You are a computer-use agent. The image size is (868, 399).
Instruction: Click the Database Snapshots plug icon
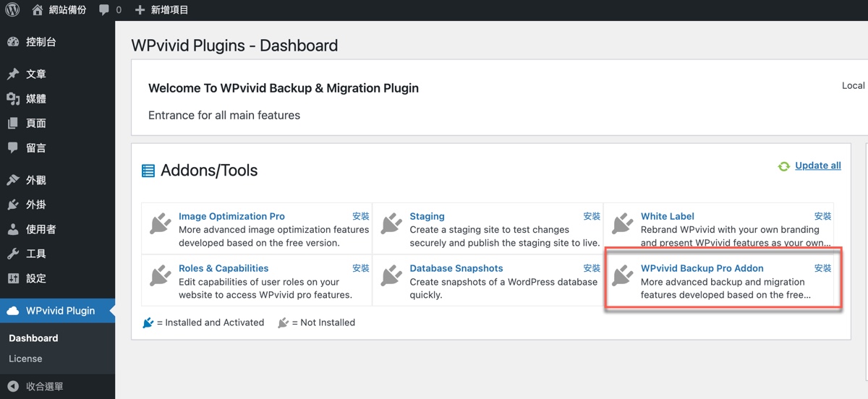click(x=392, y=275)
